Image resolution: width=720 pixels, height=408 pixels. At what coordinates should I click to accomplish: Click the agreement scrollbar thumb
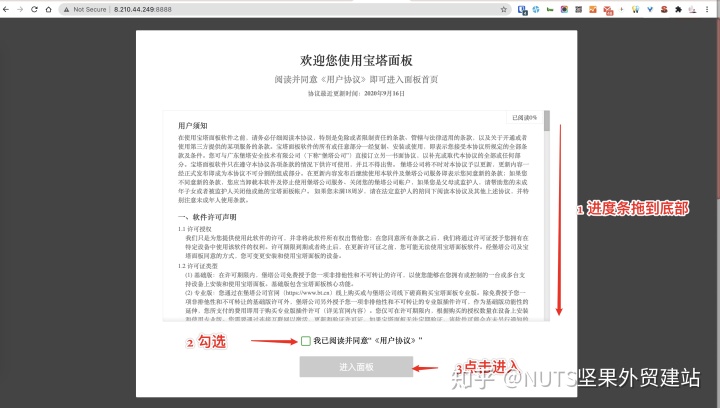pyautogui.click(x=546, y=121)
